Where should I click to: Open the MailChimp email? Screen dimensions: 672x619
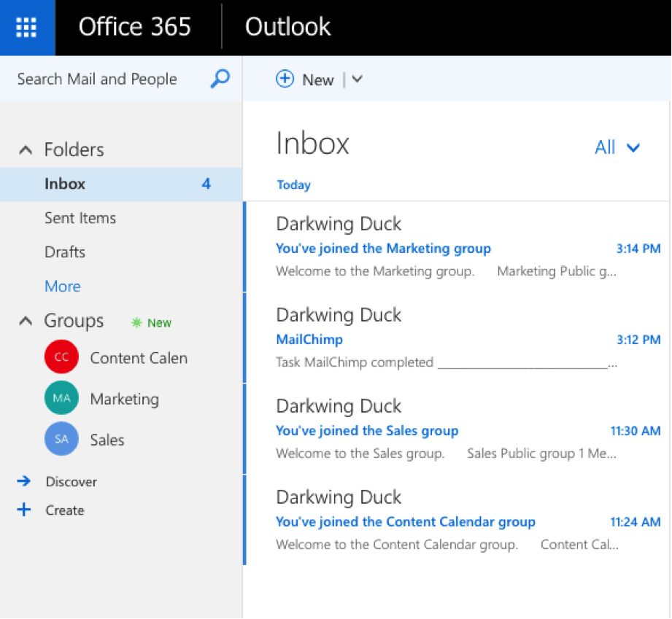457,338
